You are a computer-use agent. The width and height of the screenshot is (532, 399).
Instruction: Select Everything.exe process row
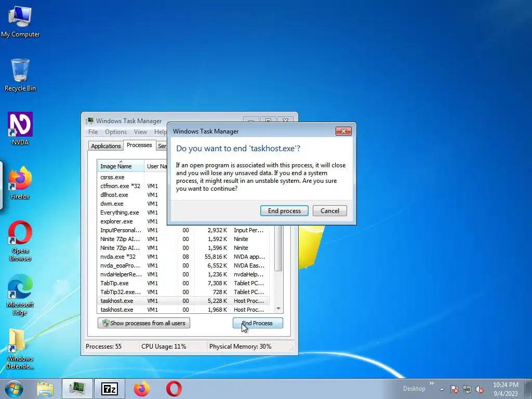132,212
